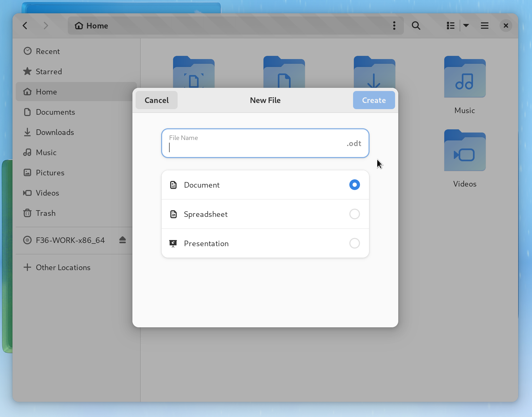Open the Music folder icon
The width and height of the screenshot is (532, 417).
click(465, 77)
